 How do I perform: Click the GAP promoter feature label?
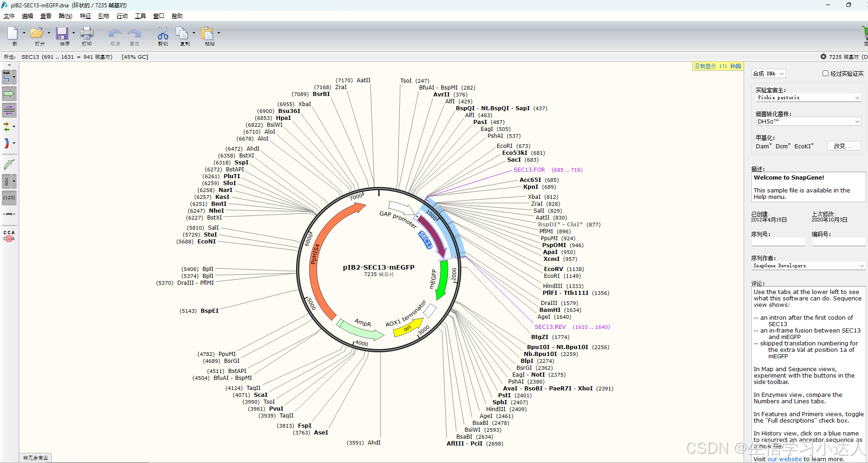click(398, 220)
